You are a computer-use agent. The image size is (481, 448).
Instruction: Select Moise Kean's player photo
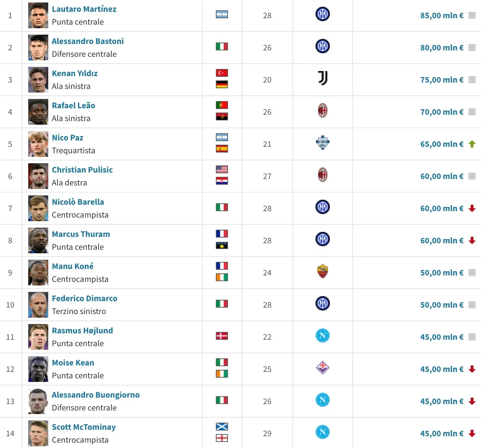point(38,369)
